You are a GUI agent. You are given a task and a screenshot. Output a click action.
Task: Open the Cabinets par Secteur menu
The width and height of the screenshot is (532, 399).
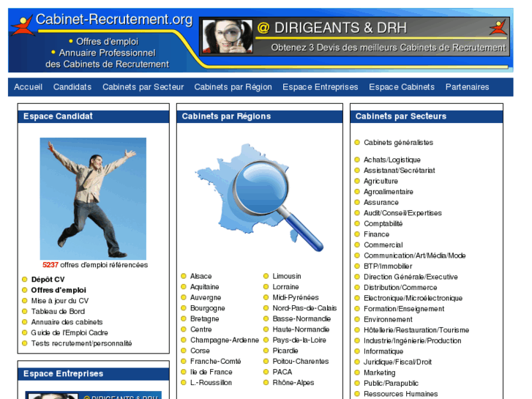pyautogui.click(x=143, y=87)
